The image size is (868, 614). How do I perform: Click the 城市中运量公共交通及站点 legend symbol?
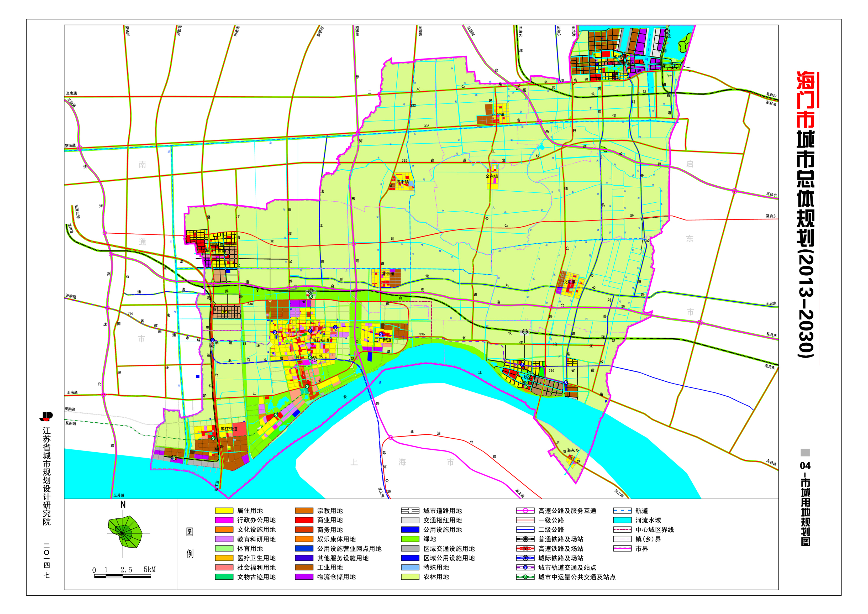[x=525, y=577]
